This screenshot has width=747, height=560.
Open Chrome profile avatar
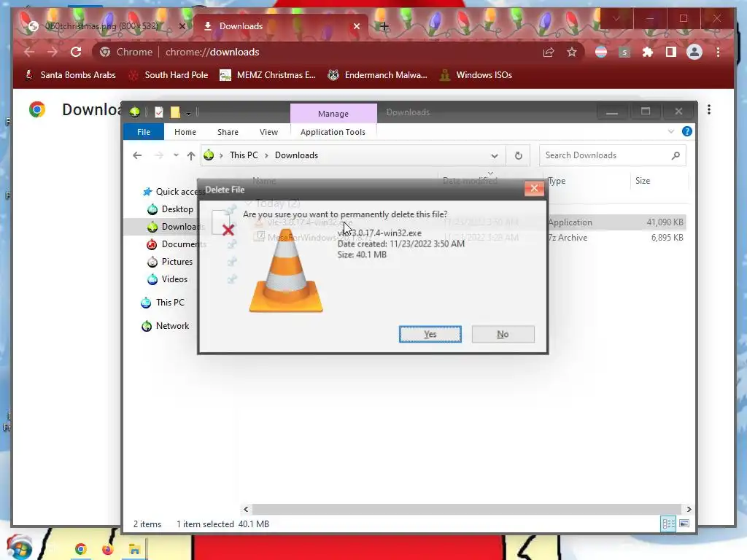pos(694,52)
